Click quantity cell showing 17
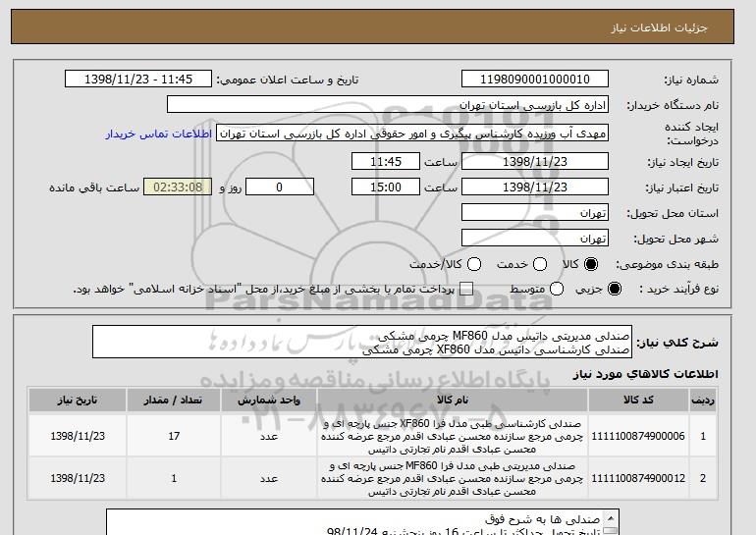This screenshot has width=756, height=535. coord(174,436)
